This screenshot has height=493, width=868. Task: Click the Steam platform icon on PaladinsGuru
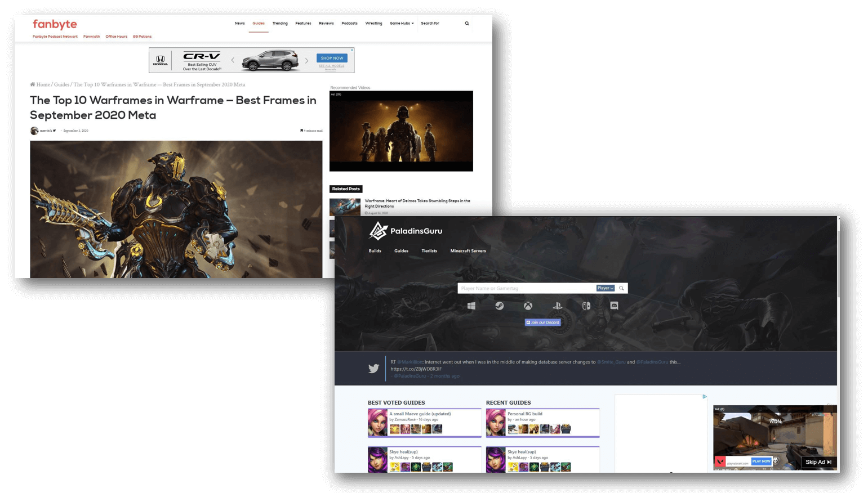[500, 306]
